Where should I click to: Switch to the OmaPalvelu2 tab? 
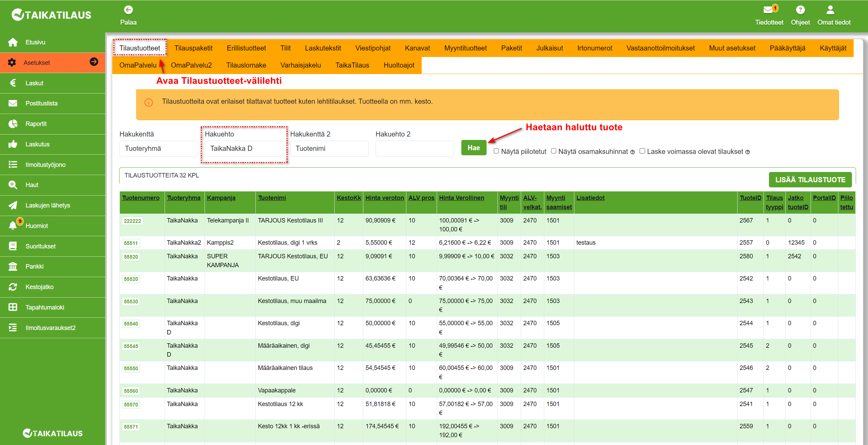coord(191,65)
